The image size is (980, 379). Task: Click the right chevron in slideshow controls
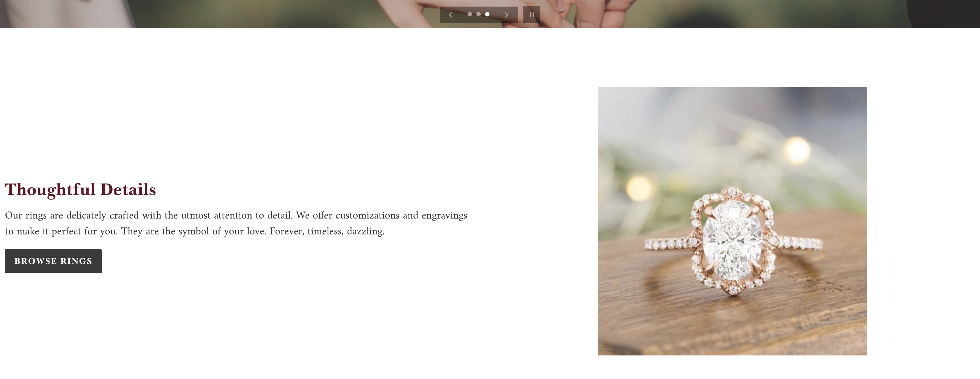[x=506, y=15]
